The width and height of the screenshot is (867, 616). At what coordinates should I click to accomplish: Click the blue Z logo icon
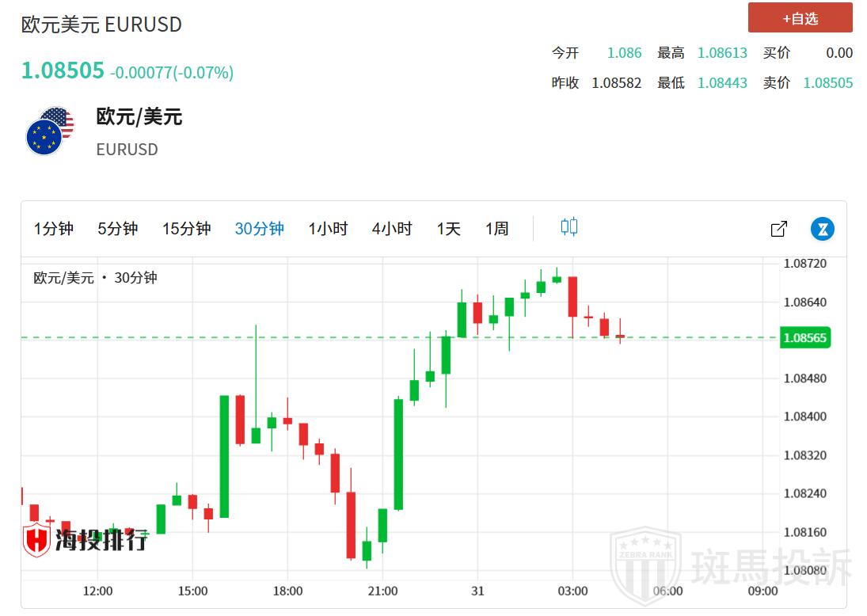coord(823,229)
